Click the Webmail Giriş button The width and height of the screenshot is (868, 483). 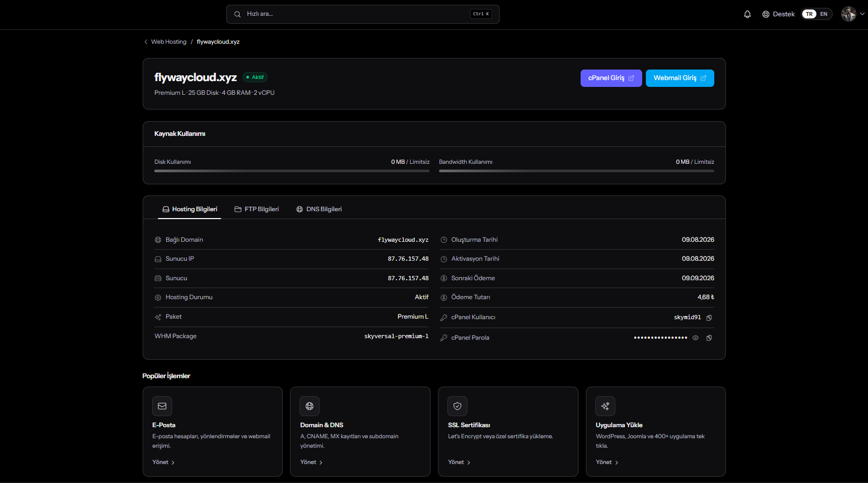coord(680,78)
